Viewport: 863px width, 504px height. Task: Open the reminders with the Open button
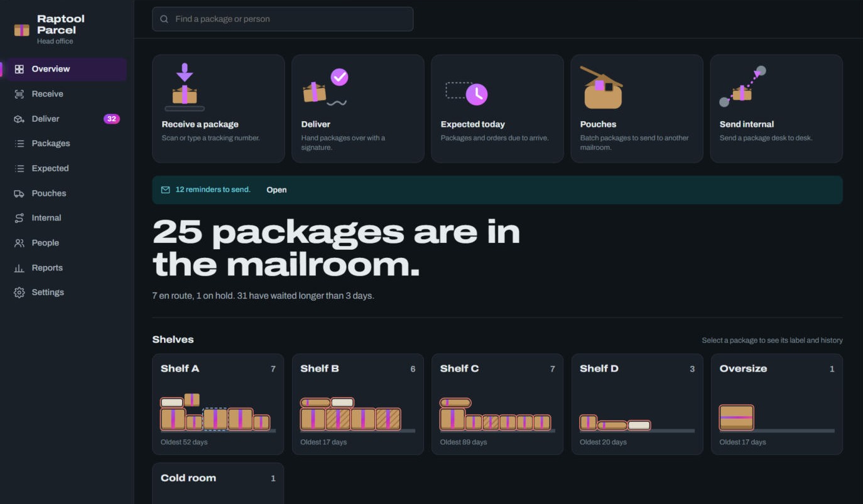pos(276,190)
